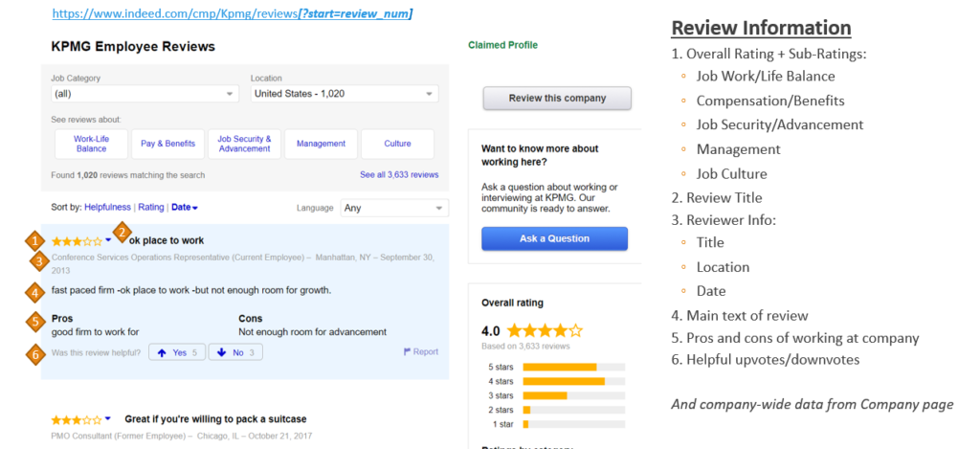Sort reviews by Helpfulness
The width and height of the screenshot is (980, 449).
tap(108, 207)
